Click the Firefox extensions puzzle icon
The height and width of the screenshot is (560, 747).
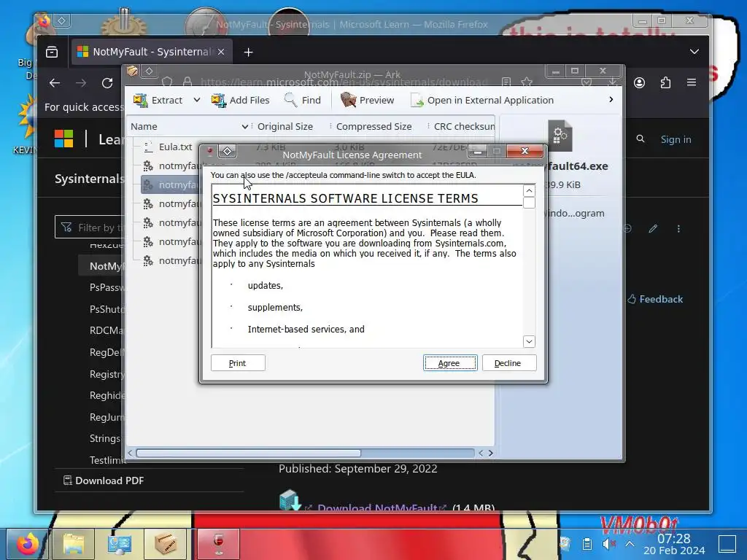tap(665, 82)
